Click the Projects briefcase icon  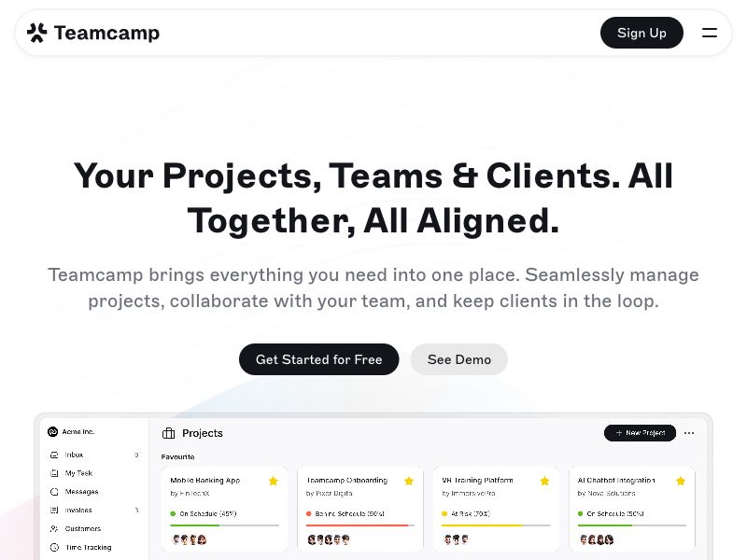pos(168,433)
